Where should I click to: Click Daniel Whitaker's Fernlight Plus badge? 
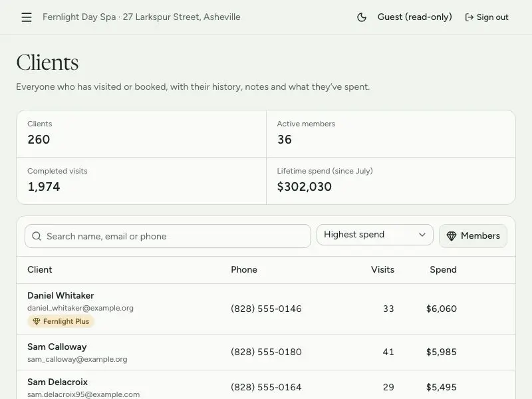[61, 321]
